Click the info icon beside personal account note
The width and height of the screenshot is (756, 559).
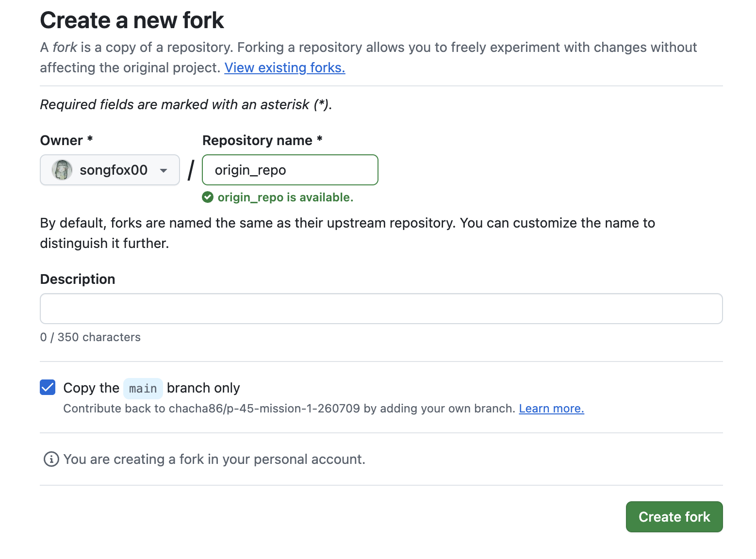(51, 459)
